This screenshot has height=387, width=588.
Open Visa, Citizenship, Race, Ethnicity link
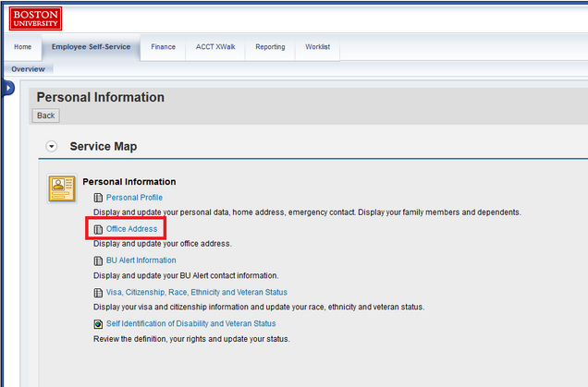(197, 292)
